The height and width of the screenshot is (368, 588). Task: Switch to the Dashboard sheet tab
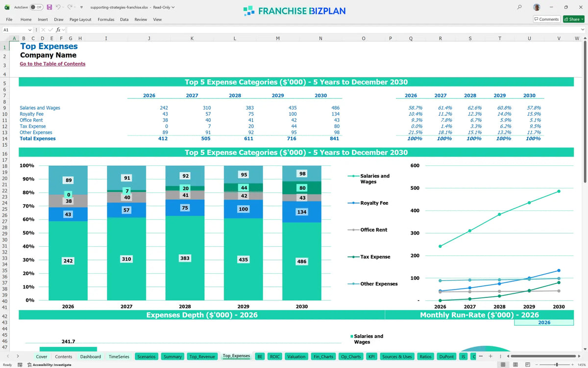coord(91,357)
